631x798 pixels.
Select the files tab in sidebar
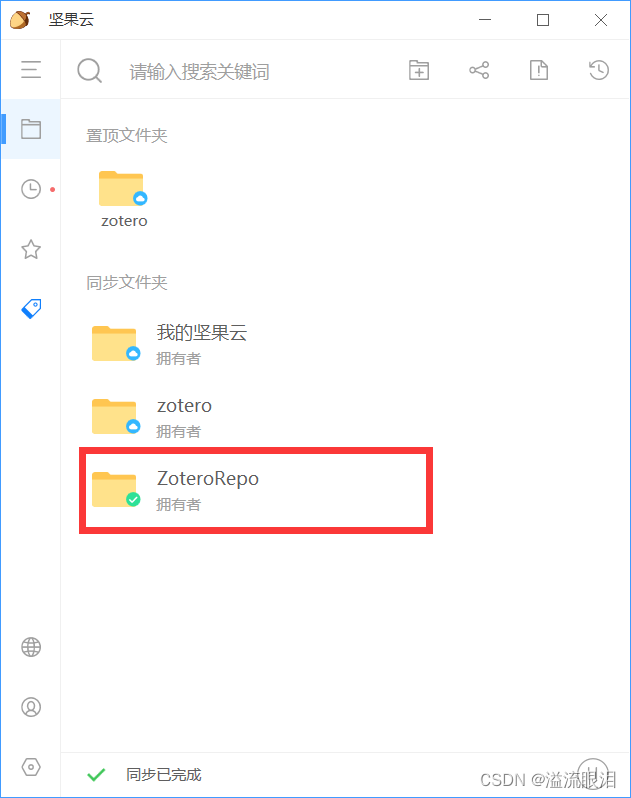pos(31,129)
